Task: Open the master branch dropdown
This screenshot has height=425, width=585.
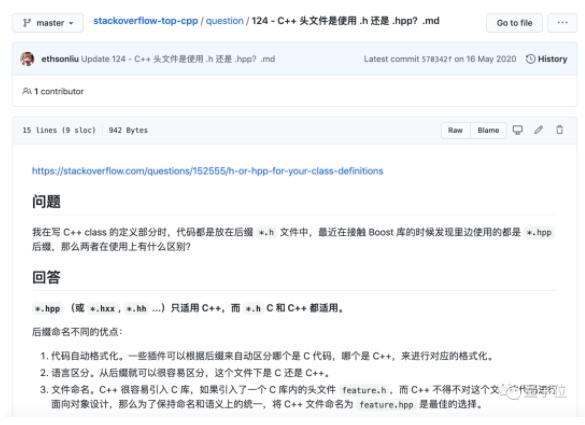Action: (48, 23)
